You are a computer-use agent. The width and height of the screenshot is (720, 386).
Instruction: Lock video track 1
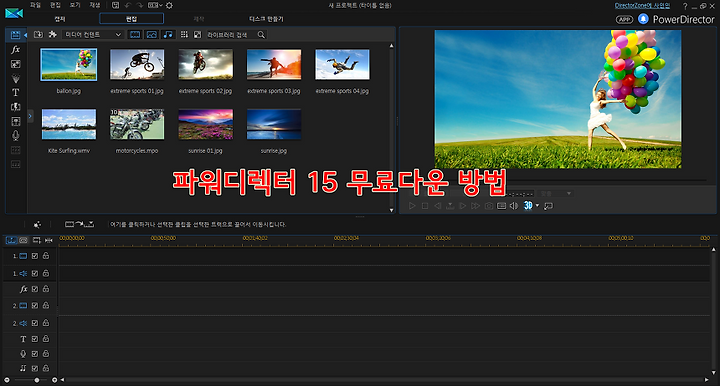coord(46,256)
